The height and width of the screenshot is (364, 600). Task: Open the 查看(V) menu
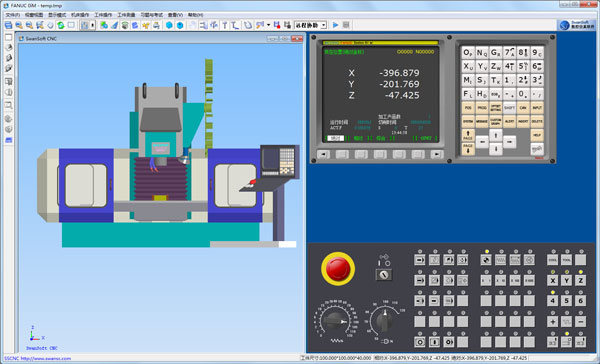[x=175, y=15]
